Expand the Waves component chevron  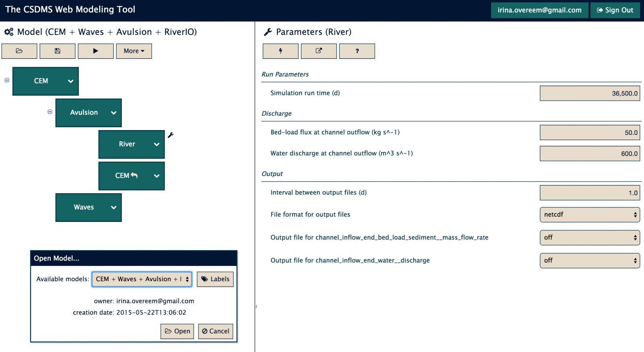[x=114, y=207]
